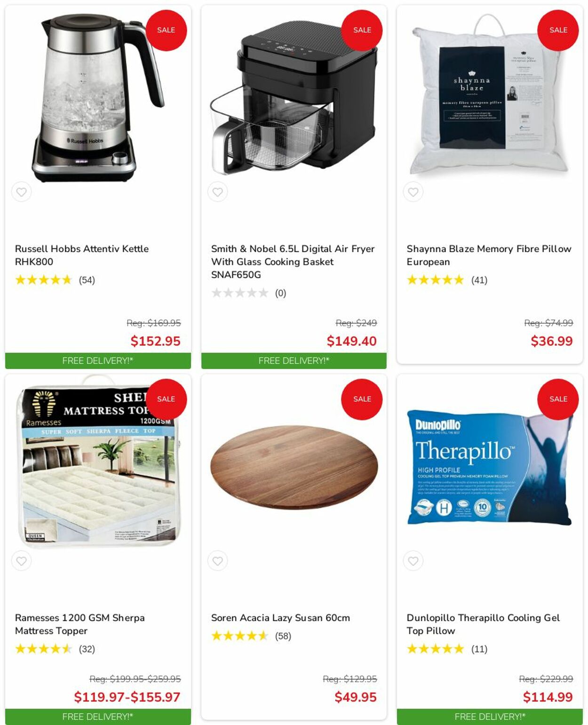Open Soren Acacia Lazy Susan 60cm title
The image size is (588, 725).
pyautogui.click(x=280, y=618)
